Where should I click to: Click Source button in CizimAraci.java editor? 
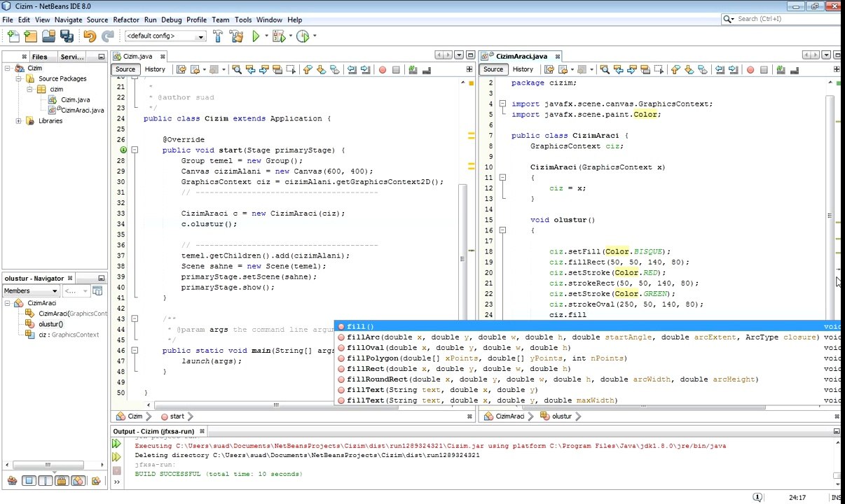(493, 69)
